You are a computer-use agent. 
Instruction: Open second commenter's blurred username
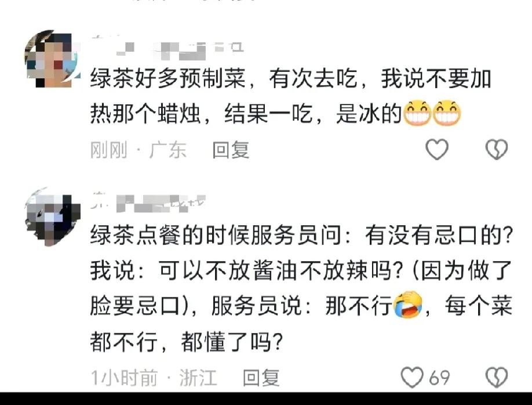(x=148, y=203)
